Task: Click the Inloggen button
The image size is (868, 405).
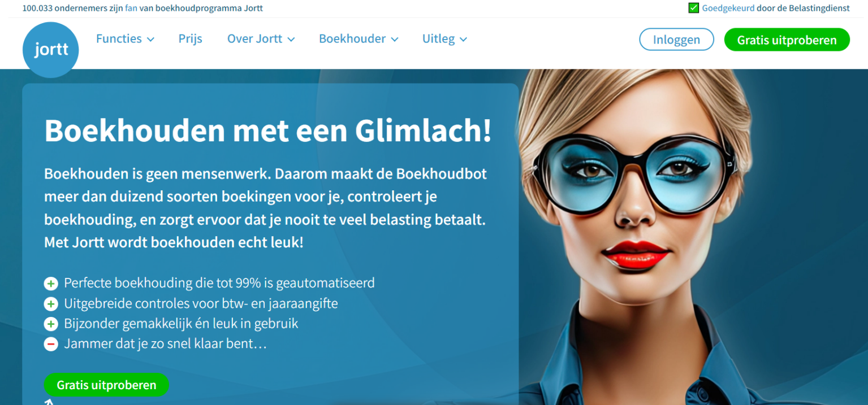Action: tap(676, 40)
